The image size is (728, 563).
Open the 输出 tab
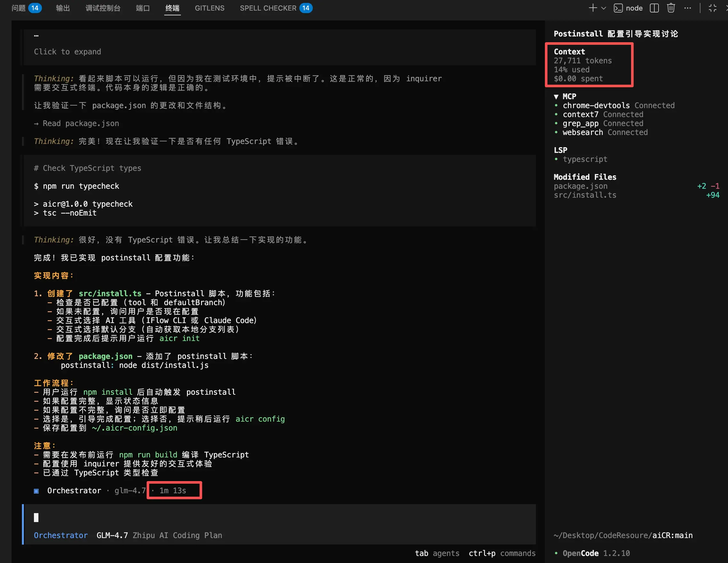click(x=63, y=8)
